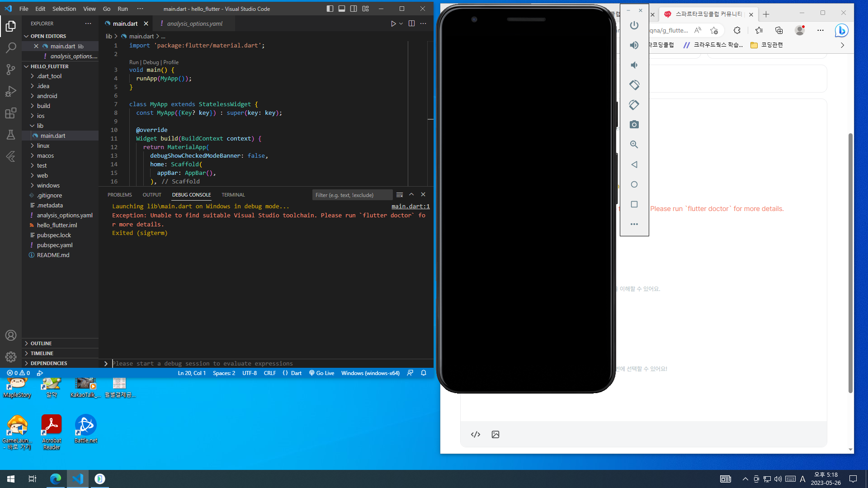Screen dimensions: 868x488
Task: Click the debug console expression input
Action: pyautogui.click(x=271, y=363)
